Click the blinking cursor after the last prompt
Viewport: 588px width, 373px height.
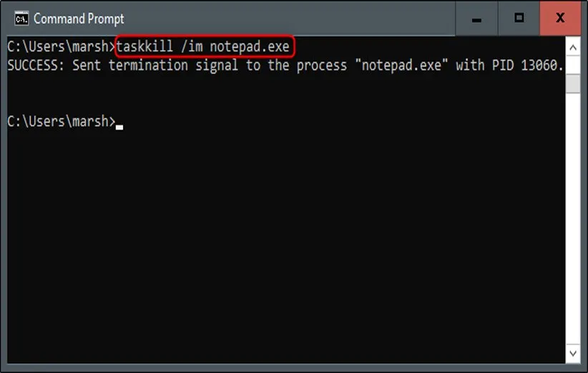(x=119, y=126)
